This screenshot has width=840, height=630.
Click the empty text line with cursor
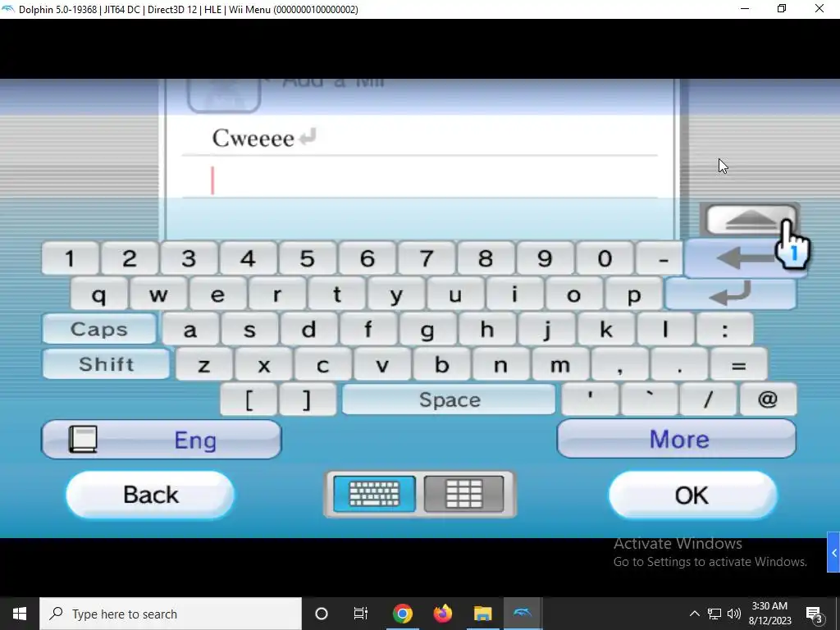[x=419, y=180]
